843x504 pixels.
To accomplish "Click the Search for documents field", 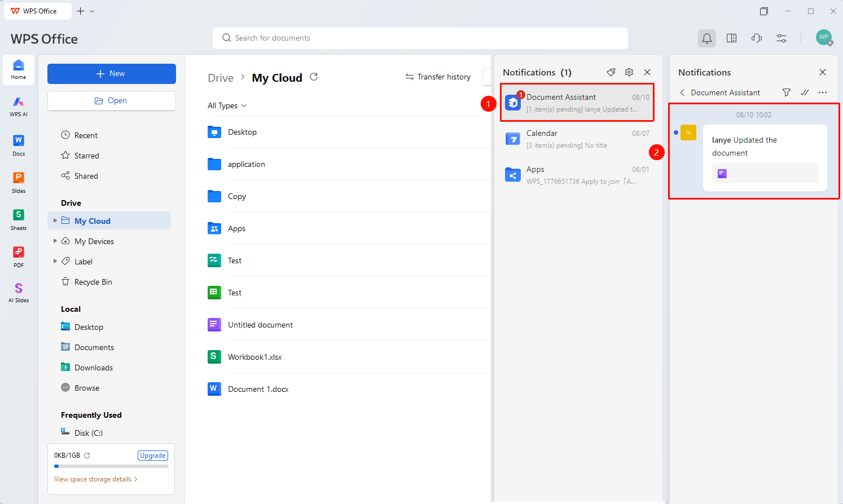I will (420, 38).
